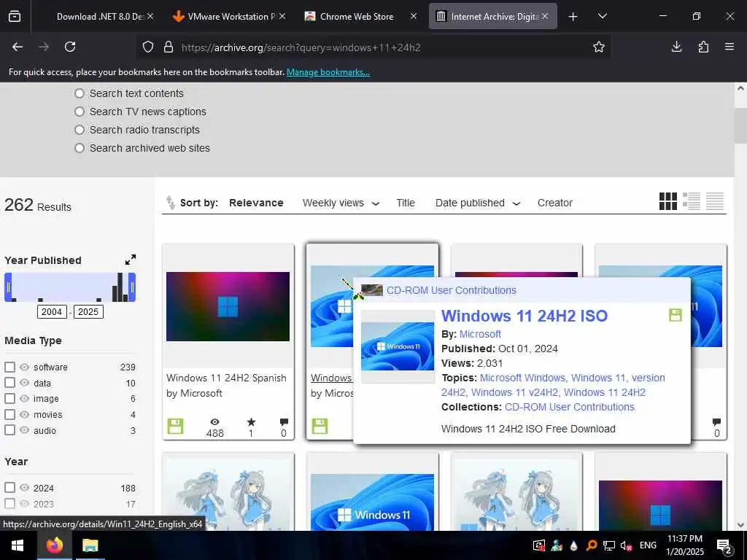View site security lock information
This screenshot has width=747, height=560.
coord(169,47)
